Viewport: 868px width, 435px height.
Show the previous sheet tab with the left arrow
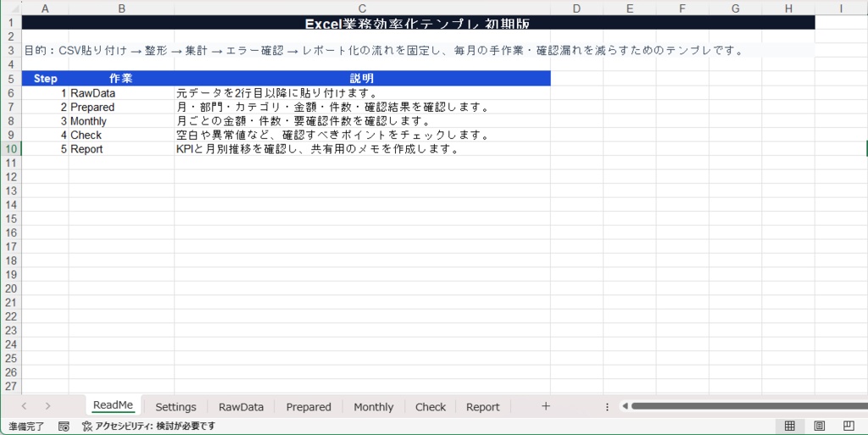click(x=24, y=406)
